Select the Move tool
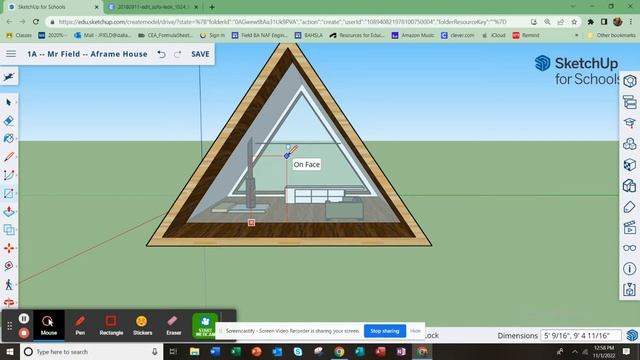The width and height of the screenshot is (640, 360). pyautogui.click(x=9, y=248)
